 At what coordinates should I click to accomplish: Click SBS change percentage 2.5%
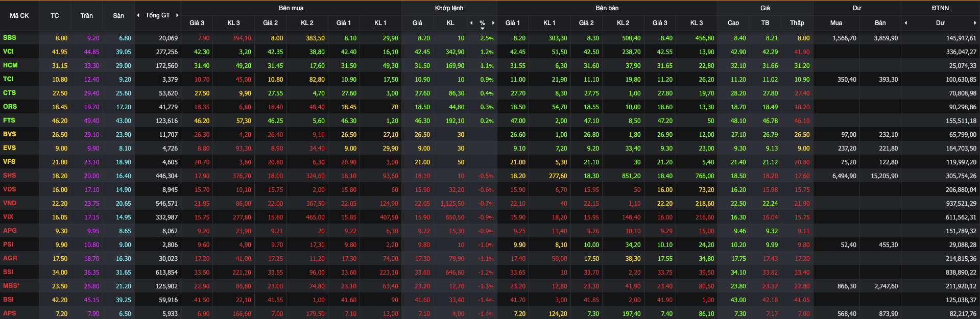[487, 38]
